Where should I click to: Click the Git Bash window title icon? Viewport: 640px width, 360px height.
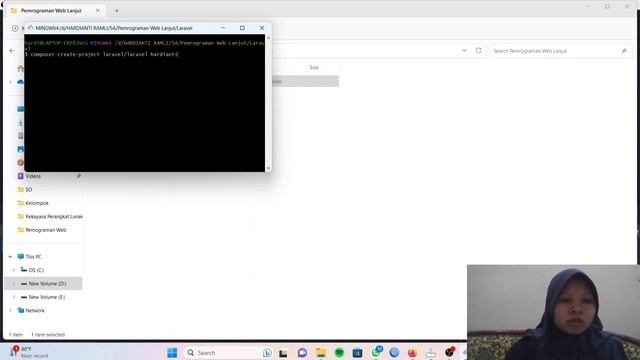[x=31, y=28]
